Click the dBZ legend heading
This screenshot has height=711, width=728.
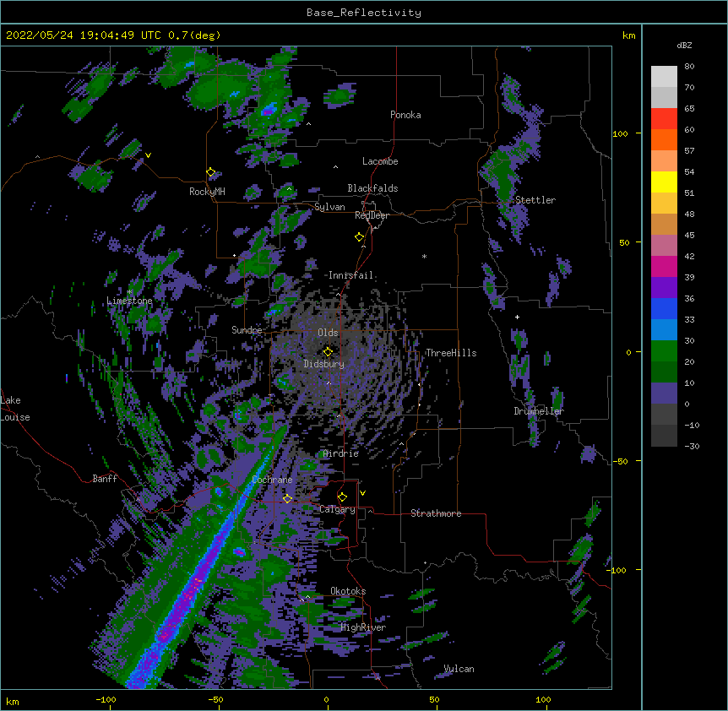click(x=684, y=46)
